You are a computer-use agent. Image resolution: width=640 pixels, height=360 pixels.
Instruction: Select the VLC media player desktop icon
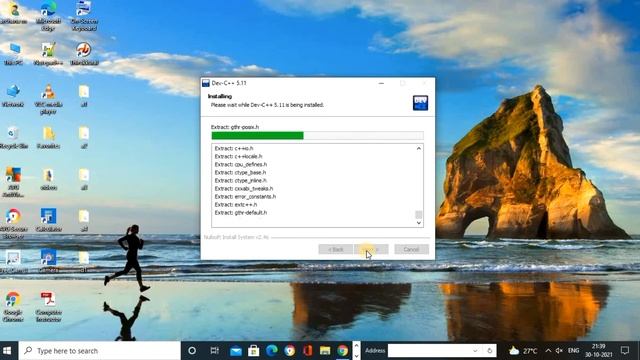(48, 99)
